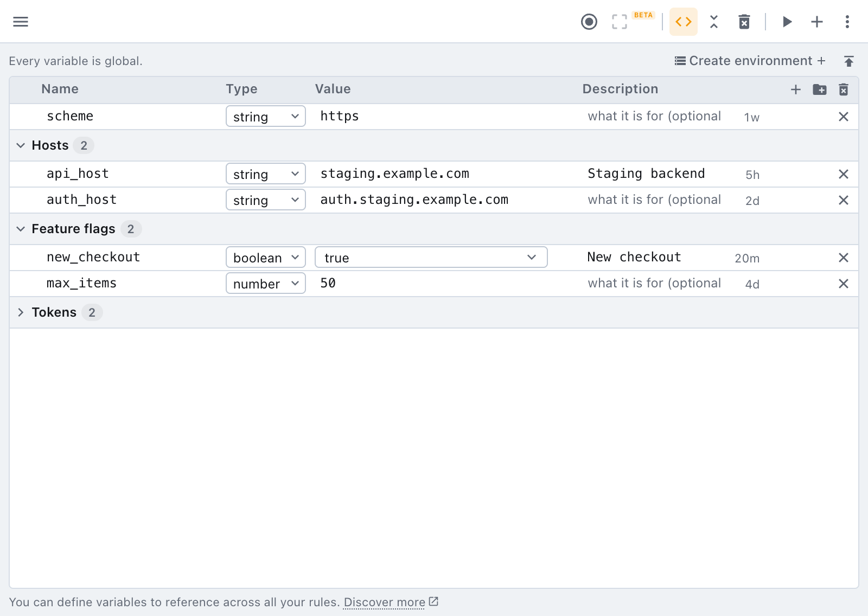Collapse the Hosts group
This screenshot has width=868, height=616.
point(21,145)
